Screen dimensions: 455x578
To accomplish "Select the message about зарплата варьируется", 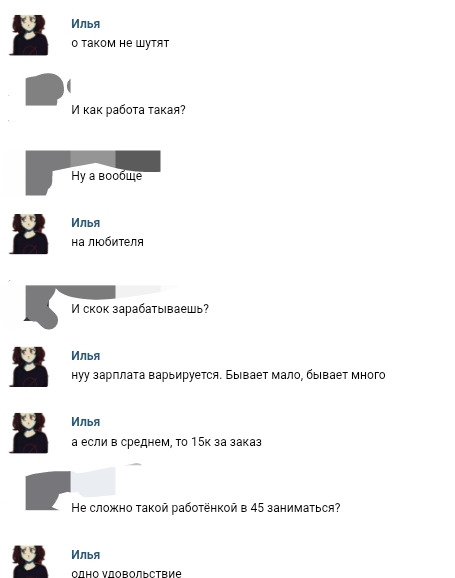I will 228,375.
